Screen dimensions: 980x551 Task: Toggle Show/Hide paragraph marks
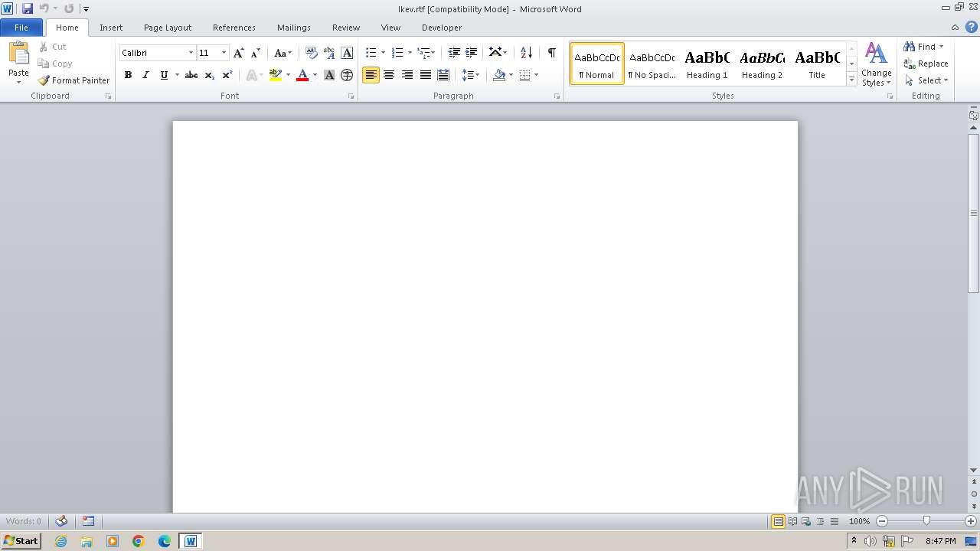tap(551, 53)
